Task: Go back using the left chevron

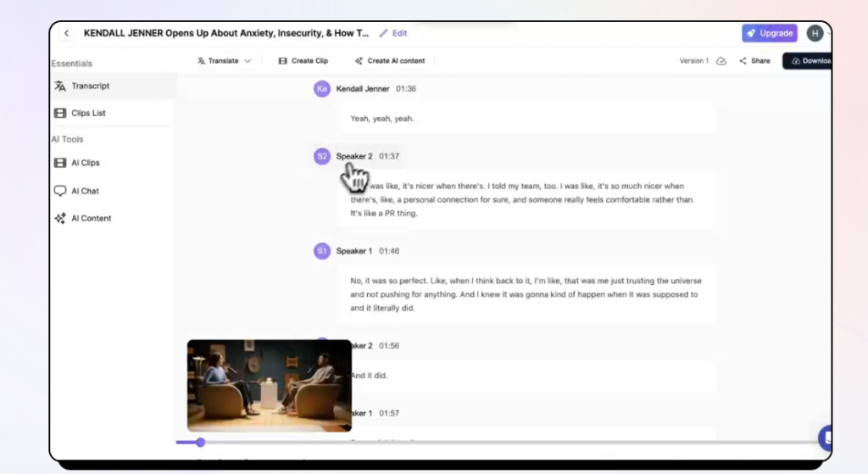Action: [66, 33]
